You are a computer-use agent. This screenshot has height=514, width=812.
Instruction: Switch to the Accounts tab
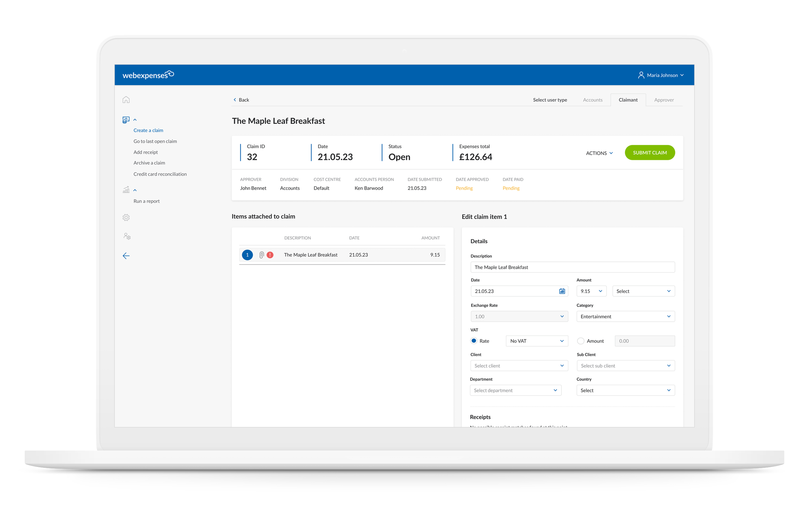click(593, 100)
